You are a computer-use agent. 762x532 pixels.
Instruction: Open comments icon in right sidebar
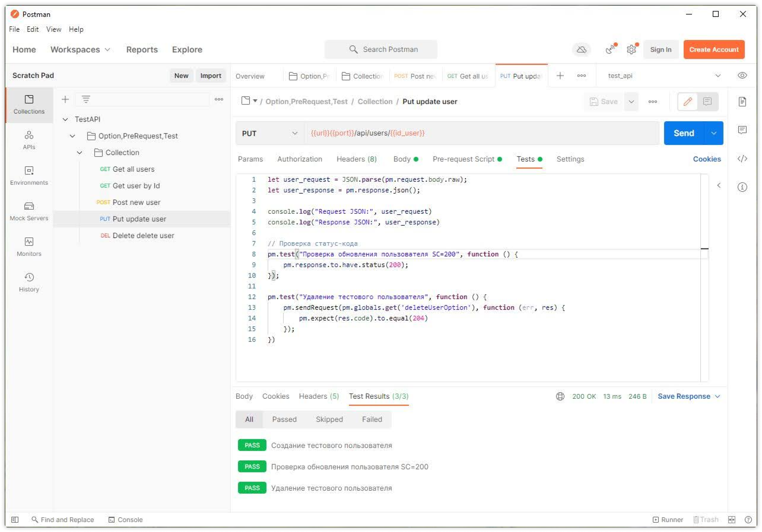point(742,130)
